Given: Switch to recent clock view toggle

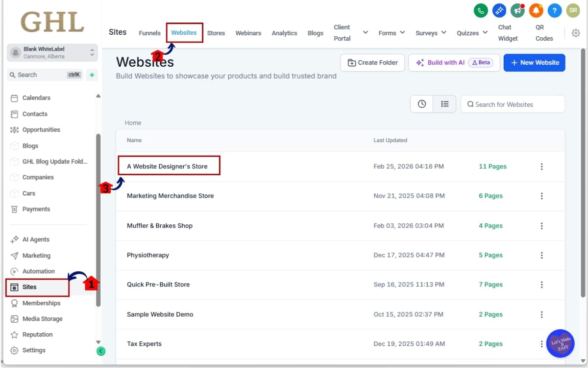Looking at the screenshot, I should point(422,104).
